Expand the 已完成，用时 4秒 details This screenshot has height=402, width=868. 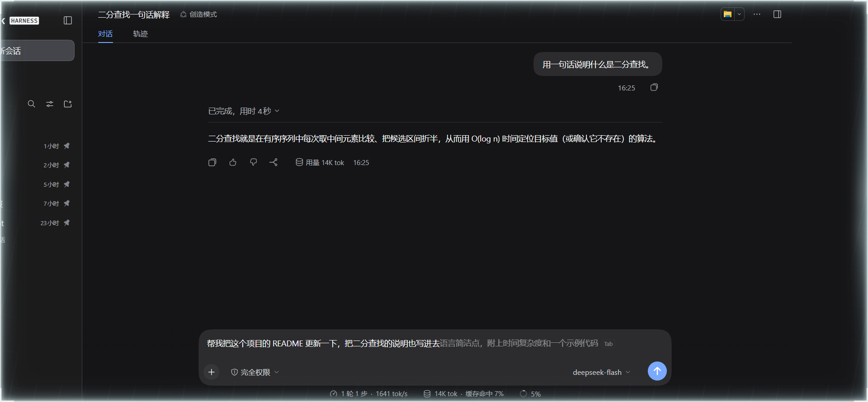244,111
